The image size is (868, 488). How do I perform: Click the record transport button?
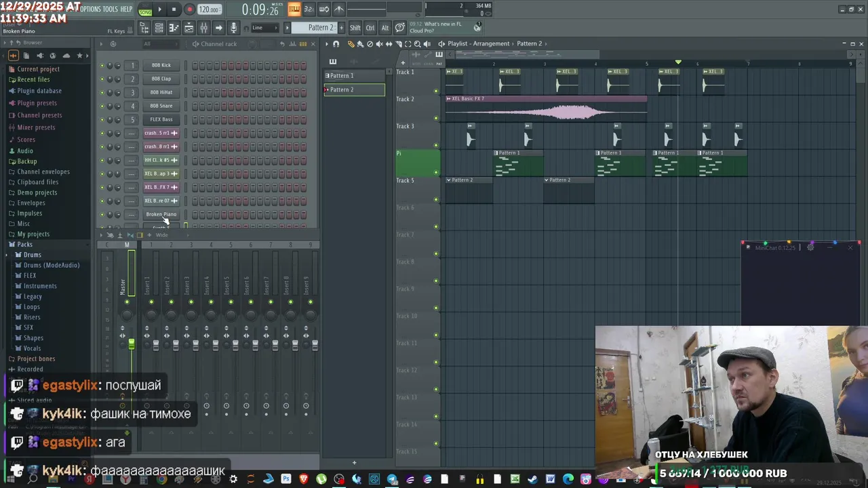coord(189,9)
